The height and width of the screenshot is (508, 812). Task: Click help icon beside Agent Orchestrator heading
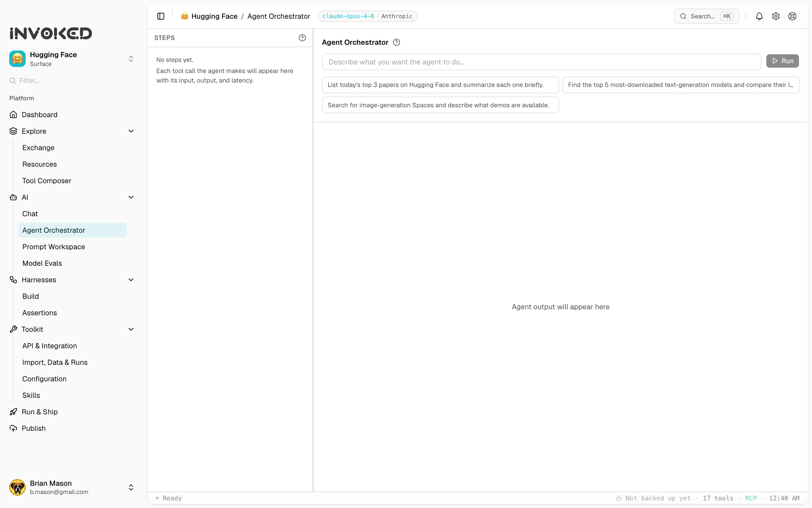tap(396, 42)
